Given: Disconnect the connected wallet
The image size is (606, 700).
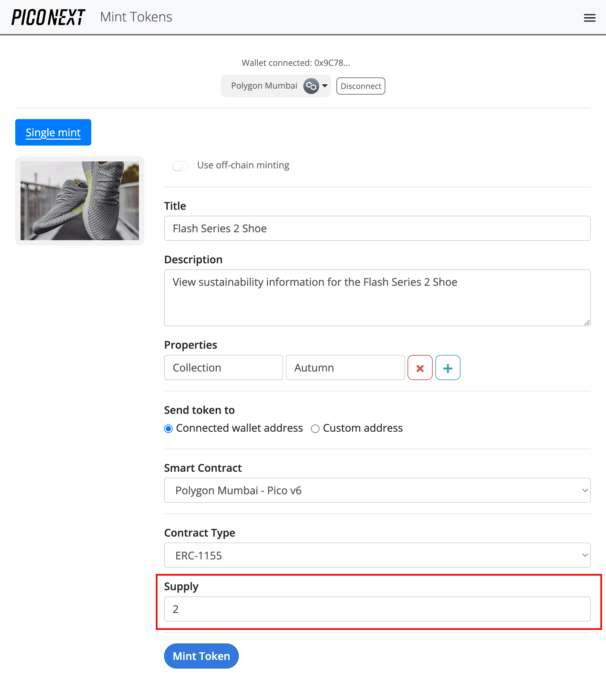Looking at the screenshot, I should pyautogui.click(x=361, y=86).
